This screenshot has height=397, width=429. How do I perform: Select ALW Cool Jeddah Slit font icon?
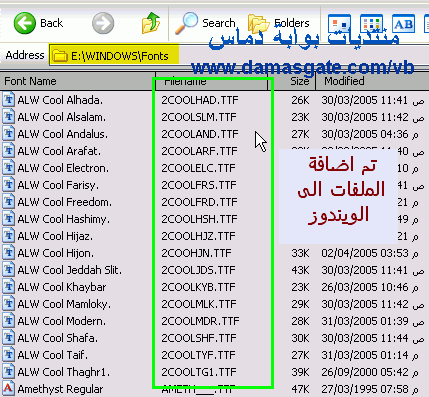[x=9, y=270]
